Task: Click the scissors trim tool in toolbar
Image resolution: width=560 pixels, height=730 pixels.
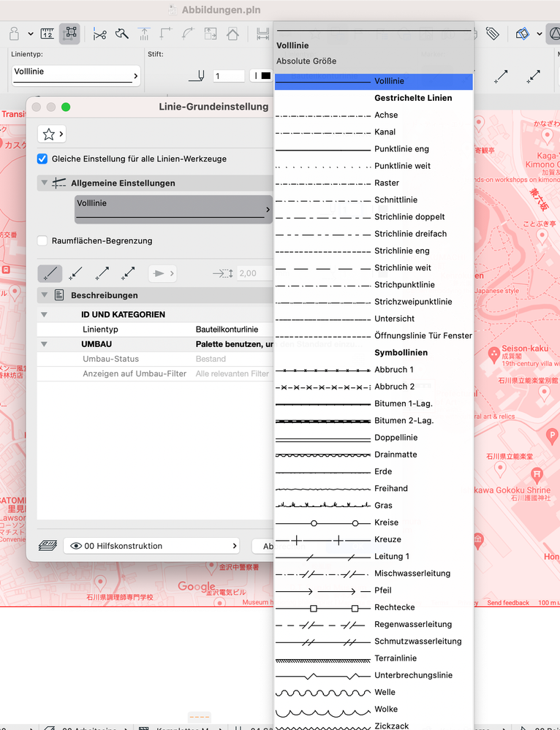Action: (99, 34)
